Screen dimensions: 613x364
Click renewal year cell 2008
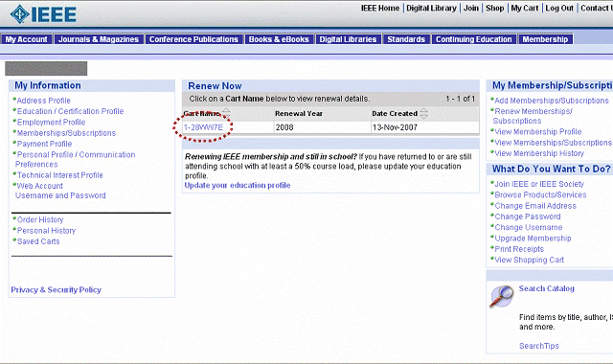[284, 127]
